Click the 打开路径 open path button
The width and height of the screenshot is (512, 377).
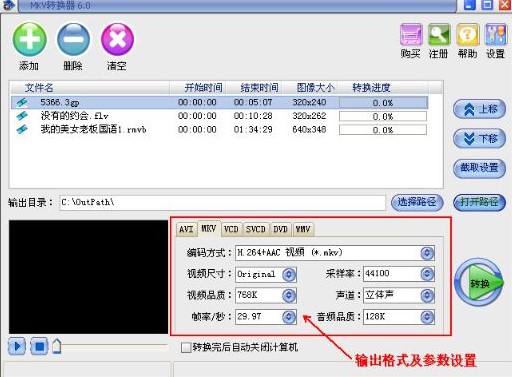tap(479, 202)
